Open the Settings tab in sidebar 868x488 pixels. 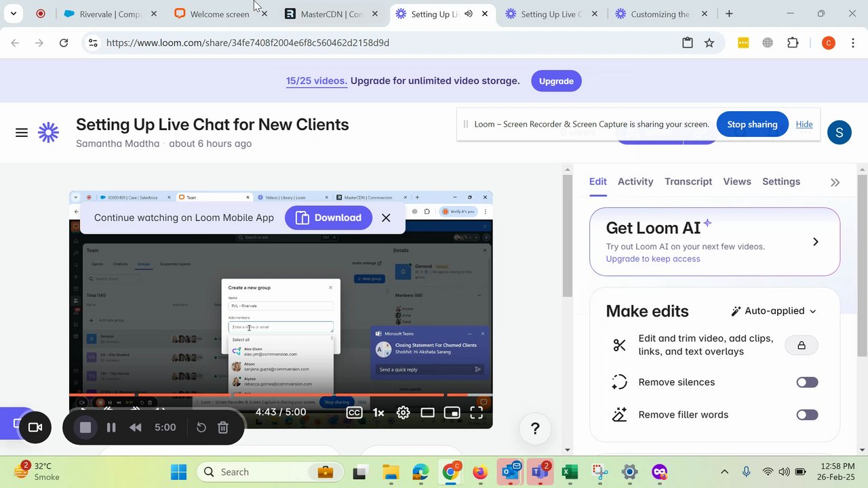click(x=781, y=182)
